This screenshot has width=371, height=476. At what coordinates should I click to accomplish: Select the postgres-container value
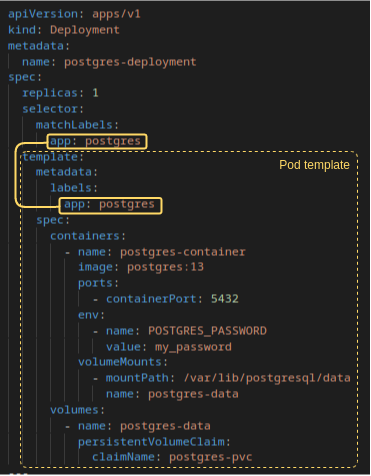click(x=183, y=252)
